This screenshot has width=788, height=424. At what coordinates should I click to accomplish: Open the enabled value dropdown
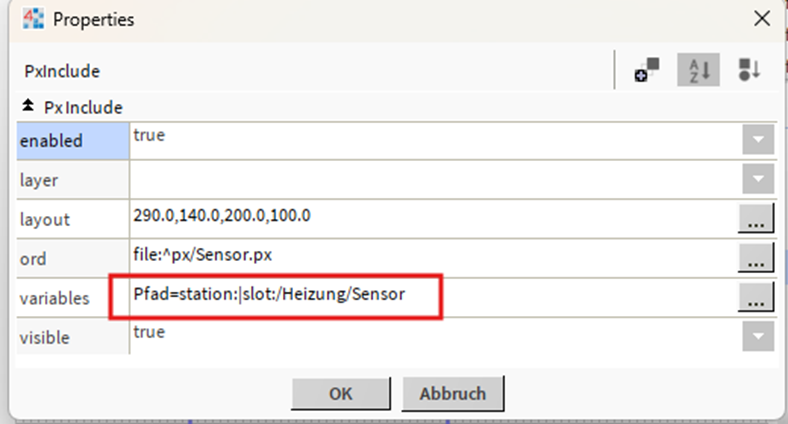pyautogui.click(x=758, y=139)
